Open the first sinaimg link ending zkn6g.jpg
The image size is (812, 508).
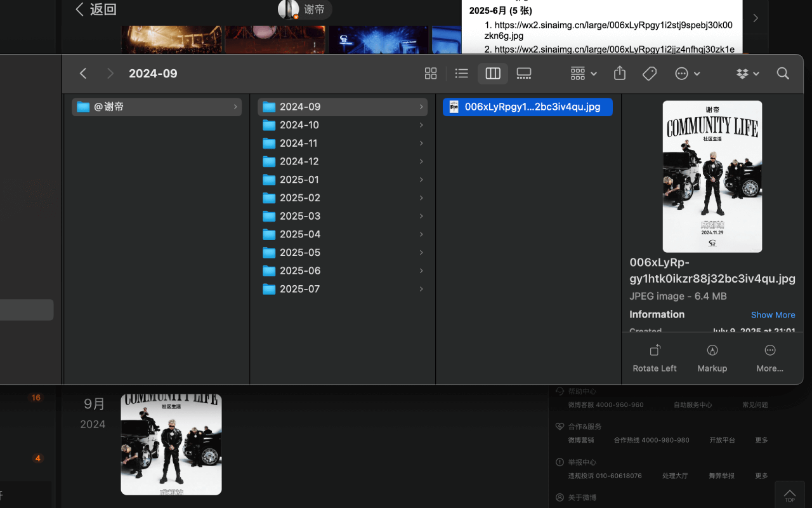pyautogui.click(x=608, y=30)
